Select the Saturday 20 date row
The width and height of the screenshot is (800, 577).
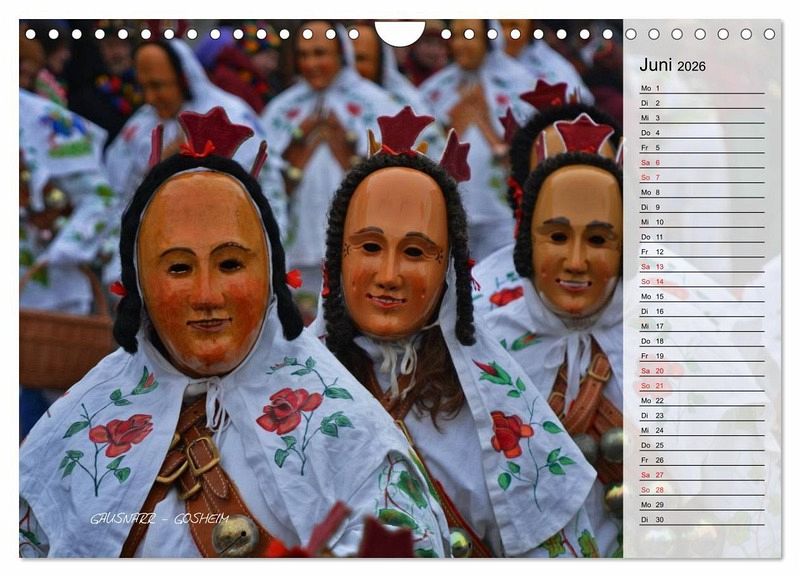pos(700,370)
